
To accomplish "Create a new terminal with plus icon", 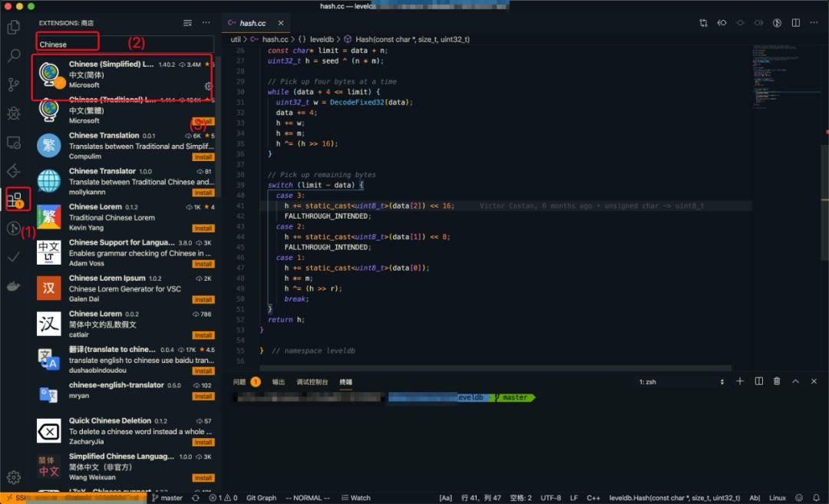I will (x=740, y=381).
